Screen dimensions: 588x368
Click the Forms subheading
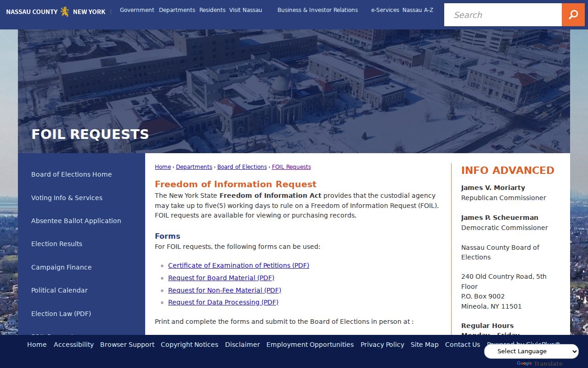(x=168, y=236)
